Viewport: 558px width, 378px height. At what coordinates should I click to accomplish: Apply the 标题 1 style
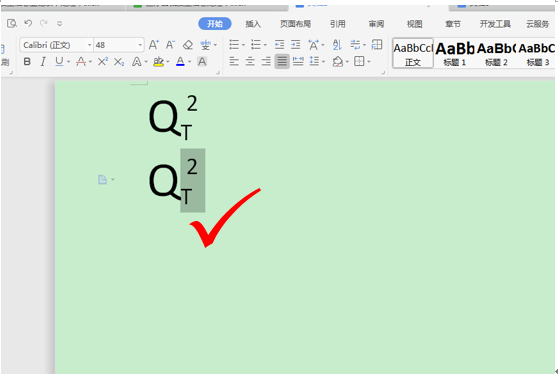click(454, 53)
